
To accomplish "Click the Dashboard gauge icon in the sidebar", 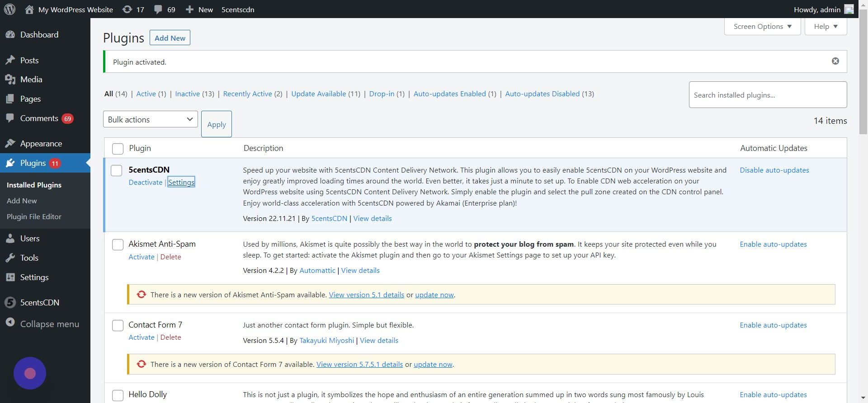I will [x=10, y=35].
